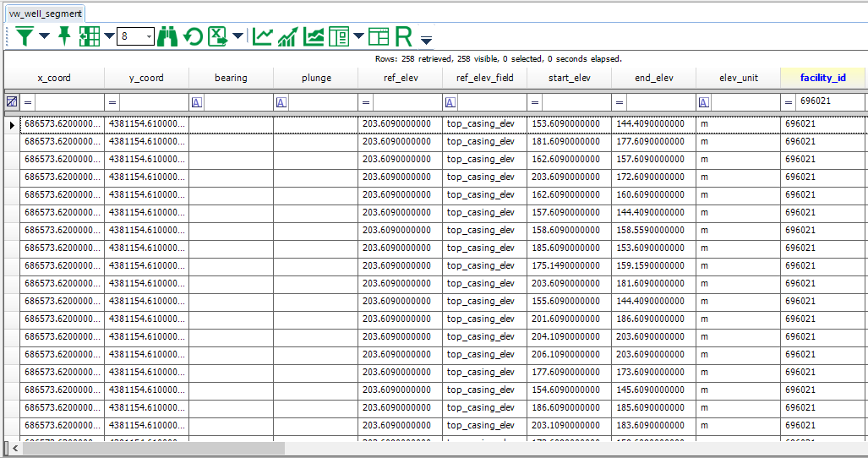Screen dimensions: 868x458
Task: Toggle the filter row icon at far left
Action: [12, 101]
